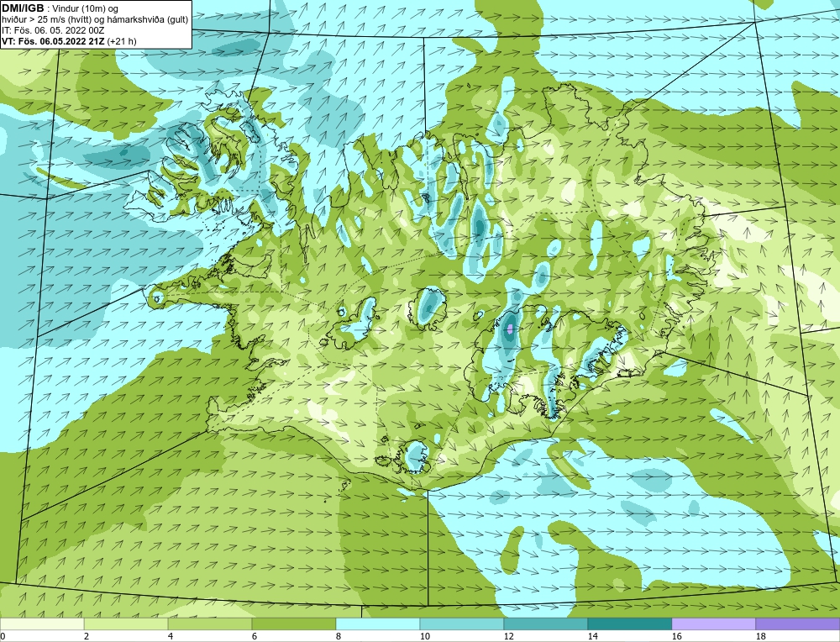Click the 16–18 m/s lavender legend swatch
The image size is (840, 642).
tap(713, 624)
